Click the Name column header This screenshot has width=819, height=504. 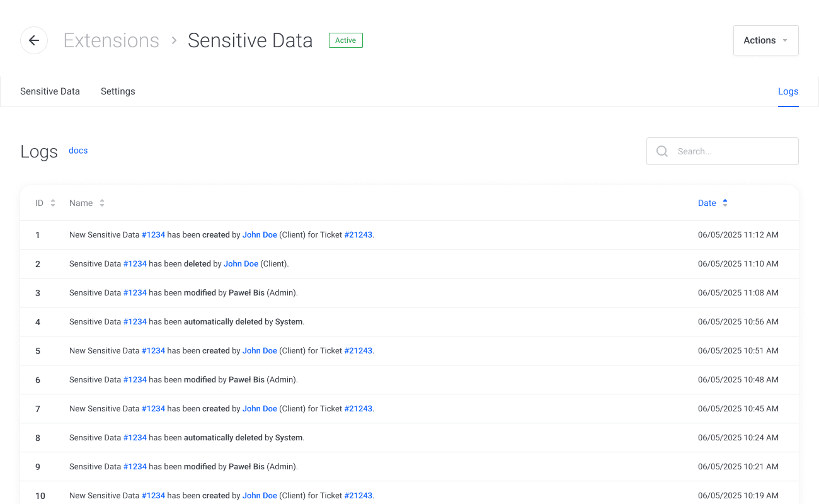tap(81, 203)
